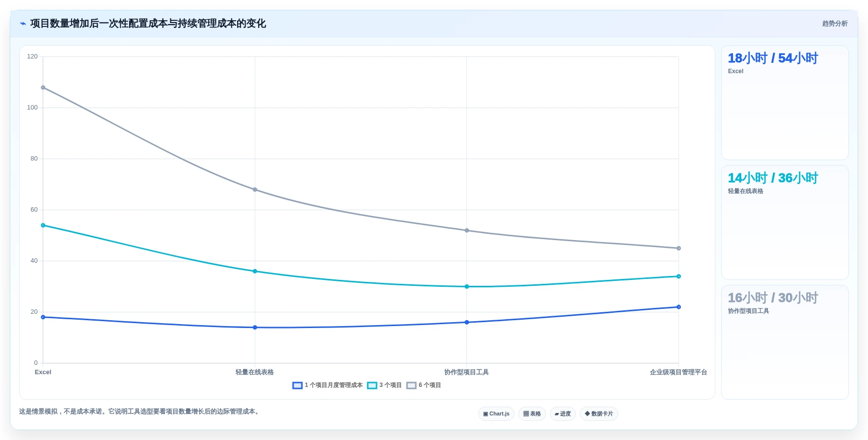Image resolution: width=868 pixels, height=440 pixels.
Task: Click the 趋势分析 label in the header
Action: 835,24
